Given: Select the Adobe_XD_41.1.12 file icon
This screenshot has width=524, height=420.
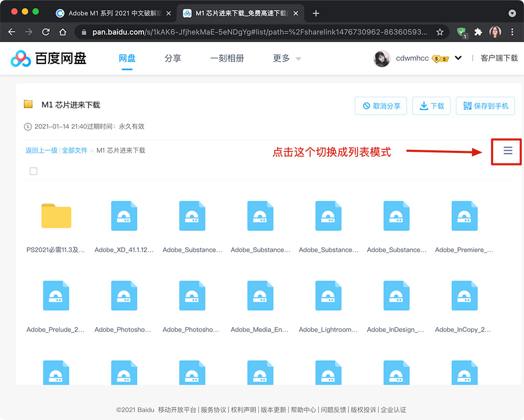Looking at the screenshot, I should [124, 216].
